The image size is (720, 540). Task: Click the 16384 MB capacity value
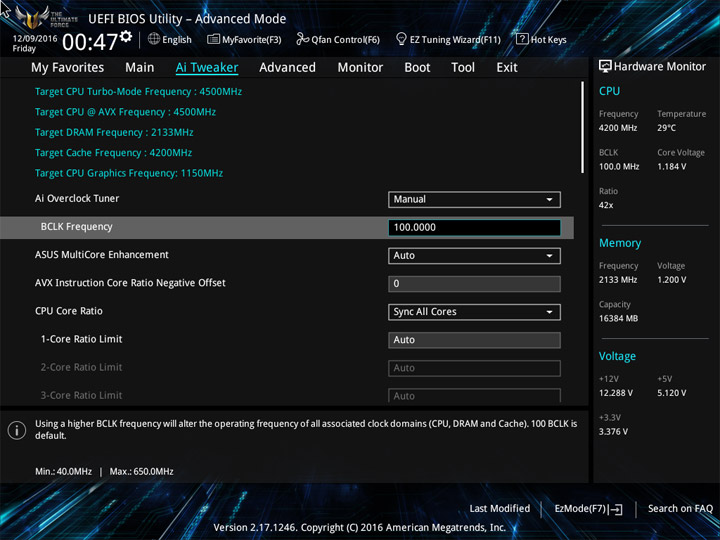618,319
